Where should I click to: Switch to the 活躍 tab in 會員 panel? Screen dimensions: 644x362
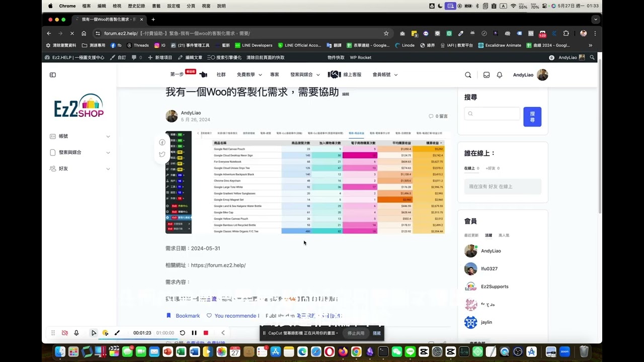pyautogui.click(x=488, y=235)
